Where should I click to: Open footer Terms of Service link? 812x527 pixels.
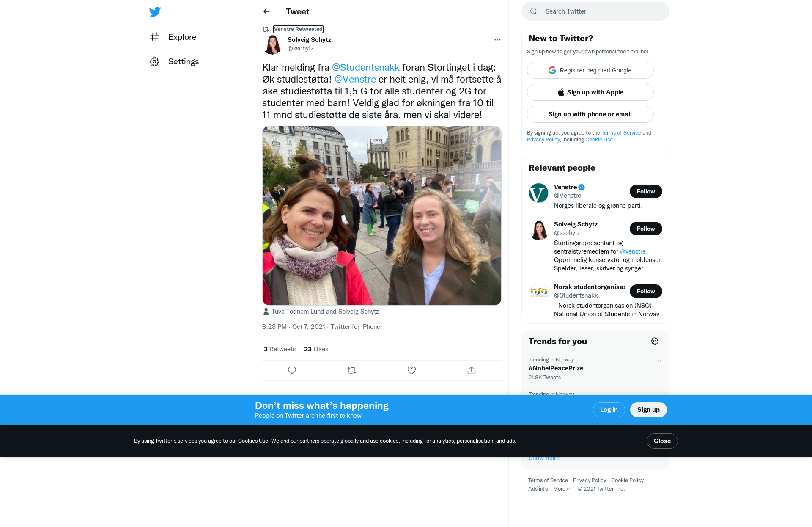click(x=548, y=480)
